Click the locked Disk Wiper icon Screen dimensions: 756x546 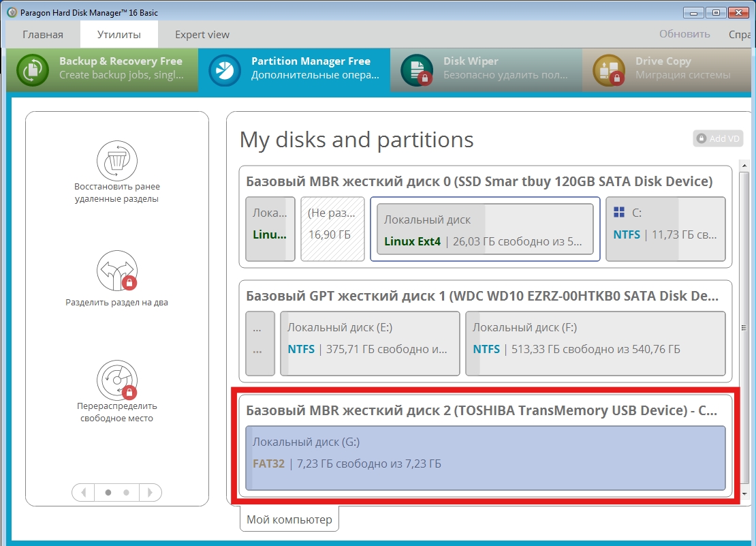pos(417,70)
